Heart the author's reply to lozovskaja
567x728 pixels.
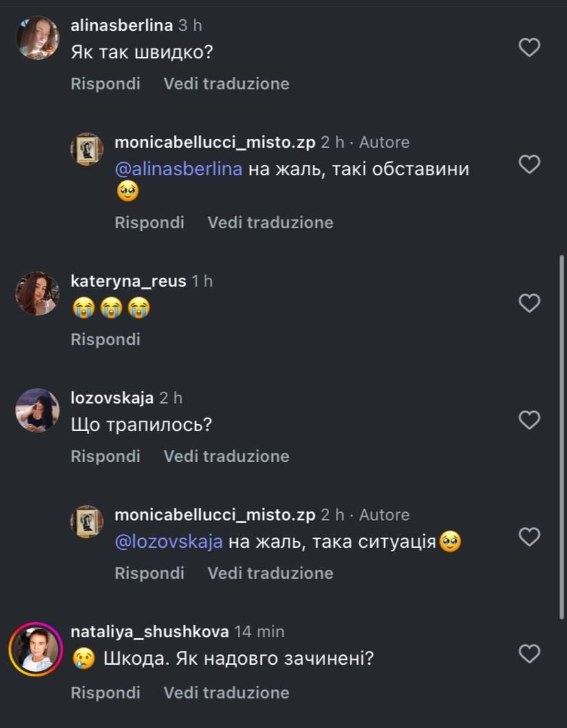click(x=529, y=537)
